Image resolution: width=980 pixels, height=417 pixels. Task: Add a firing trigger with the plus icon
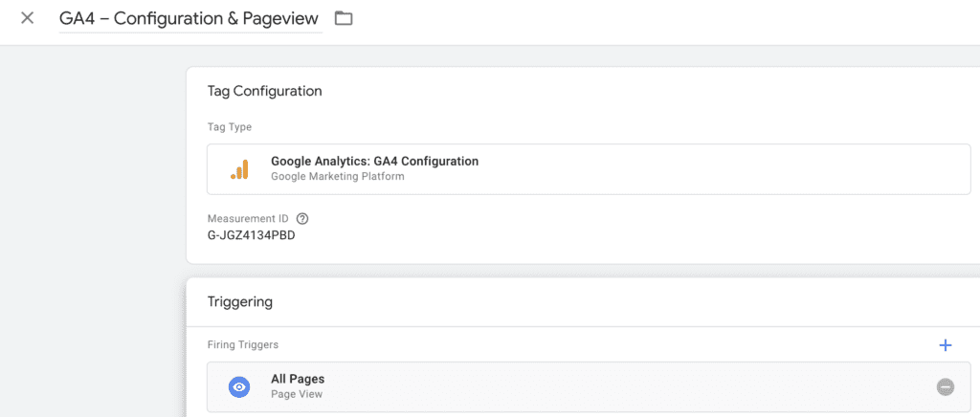coord(945,345)
